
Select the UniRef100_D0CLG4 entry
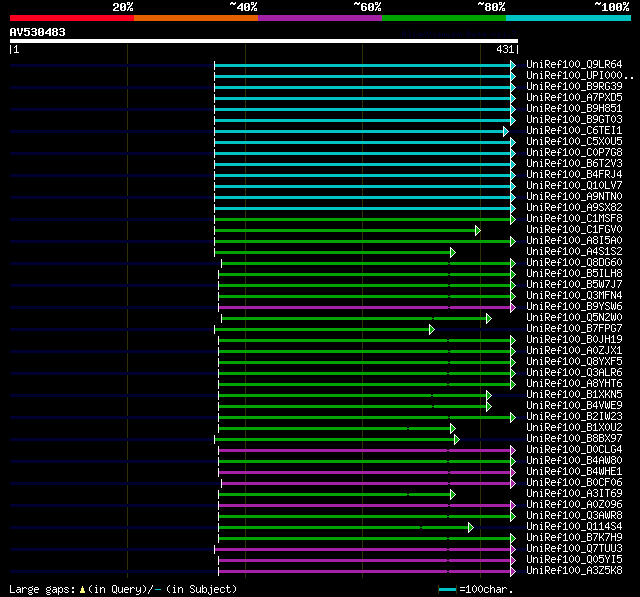click(574, 450)
